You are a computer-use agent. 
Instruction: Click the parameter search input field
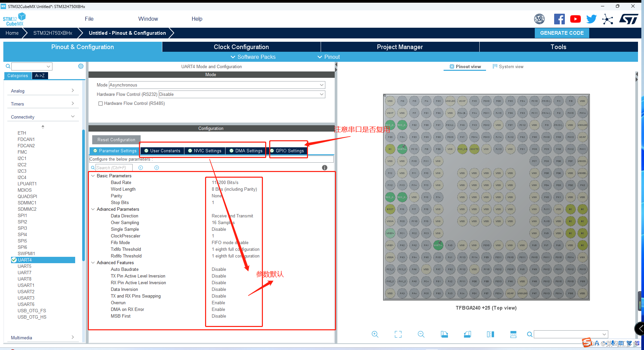pyautogui.click(x=114, y=168)
